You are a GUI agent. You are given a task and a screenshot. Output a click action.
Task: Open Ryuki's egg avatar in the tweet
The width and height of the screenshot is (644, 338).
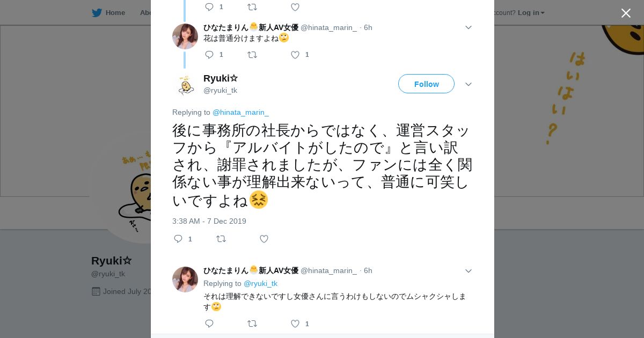click(185, 85)
